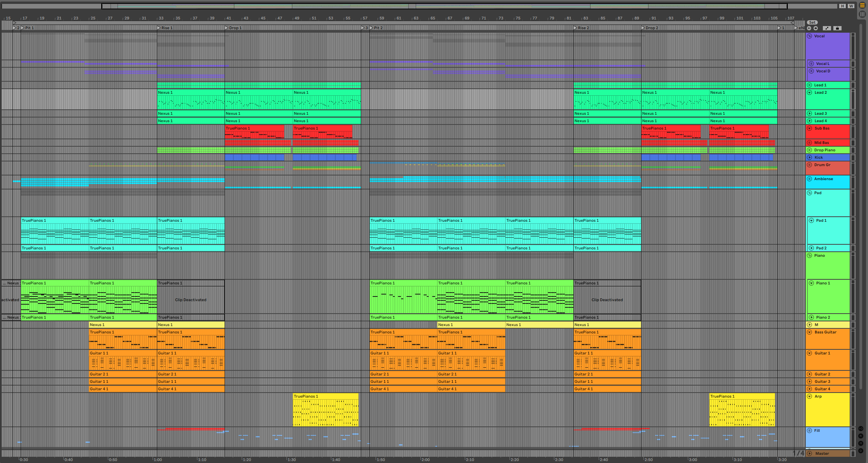Viewport: 868px width, 463px height.
Task: Toggle the I-O section show button
Action: click(x=861, y=429)
